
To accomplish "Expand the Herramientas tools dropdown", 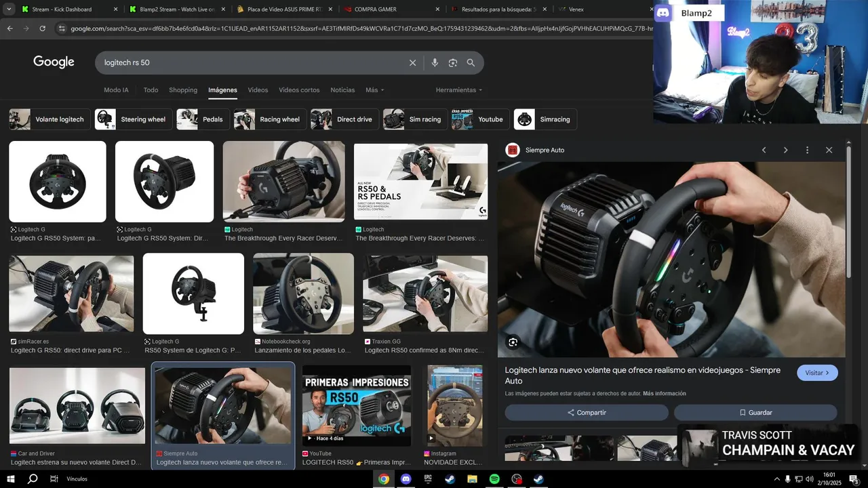I will click(459, 89).
